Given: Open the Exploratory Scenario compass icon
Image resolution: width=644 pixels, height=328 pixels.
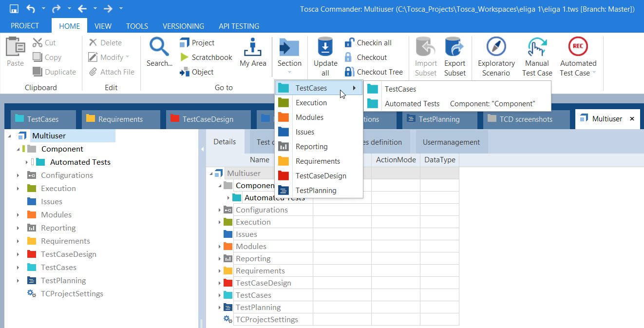Looking at the screenshot, I should click(x=496, y=47).
